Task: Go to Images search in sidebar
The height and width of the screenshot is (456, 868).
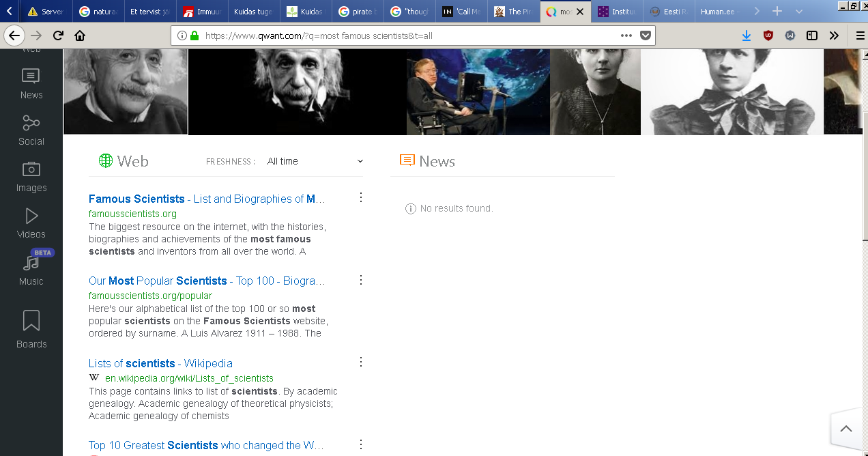Action: pos(31,177)
